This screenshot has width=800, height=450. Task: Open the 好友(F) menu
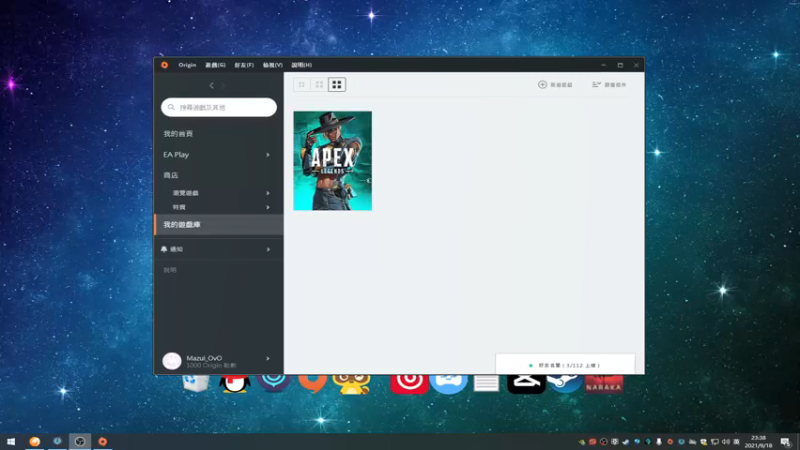(x=244, y=65)
